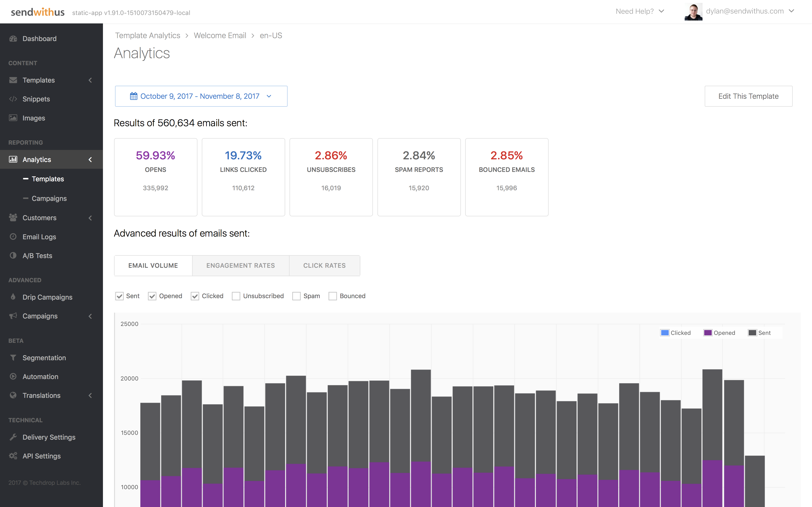
Task: Click the Drip Campaigns droplet icon
Action: [13, 297]
